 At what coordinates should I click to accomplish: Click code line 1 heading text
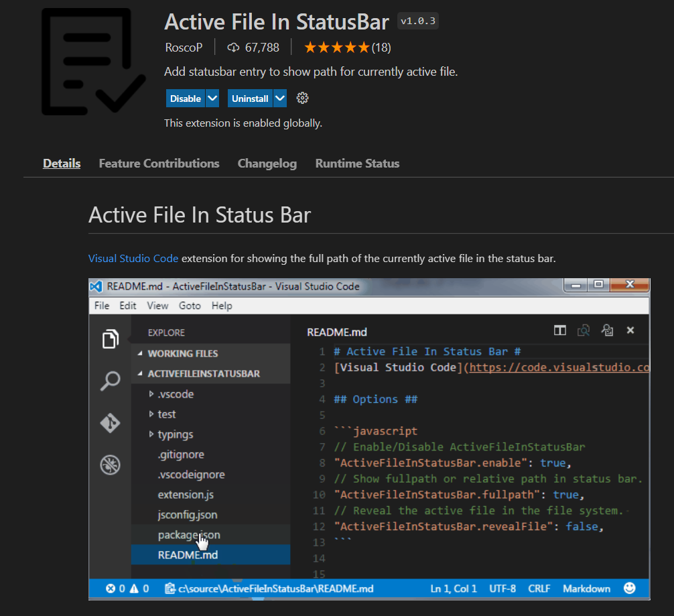tap(427, 352)
